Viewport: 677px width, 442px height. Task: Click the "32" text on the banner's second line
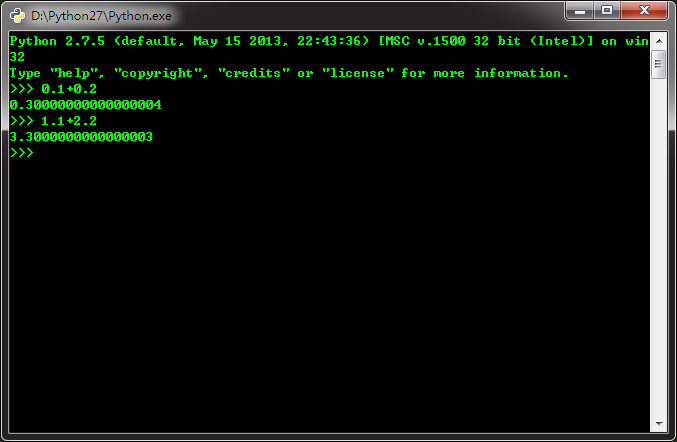point(17,57)
